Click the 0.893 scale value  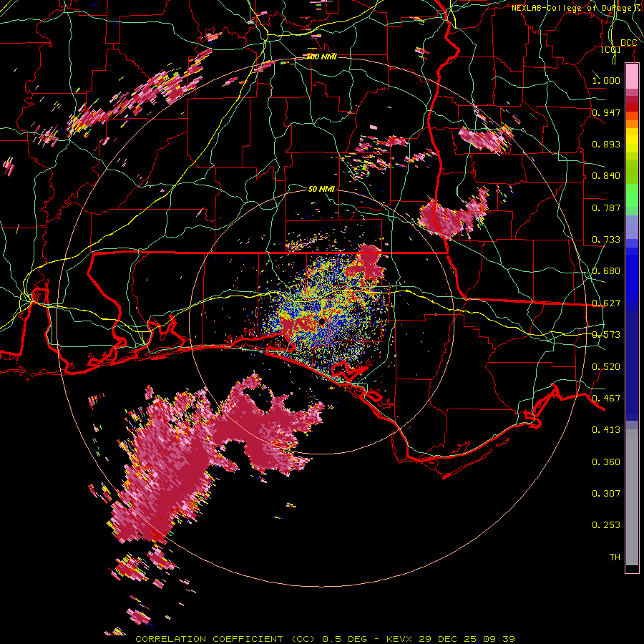pyautogui.click(x=606, y=144)
